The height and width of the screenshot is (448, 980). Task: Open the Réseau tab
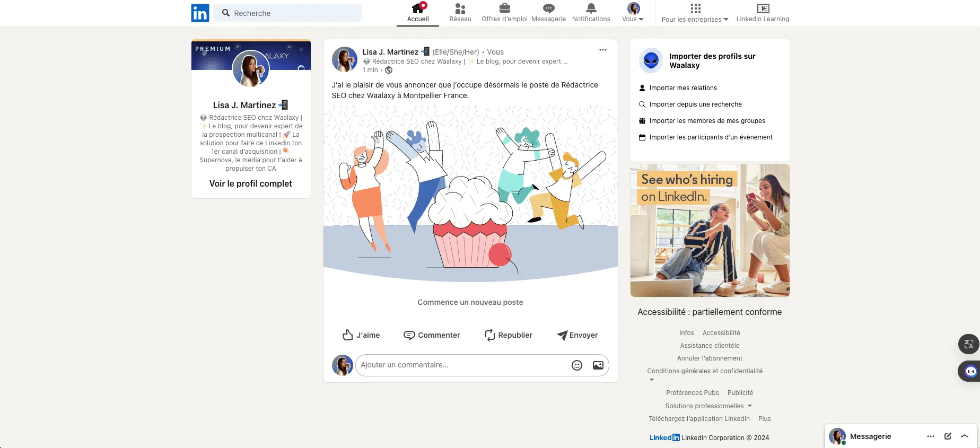tap(460, 13)
